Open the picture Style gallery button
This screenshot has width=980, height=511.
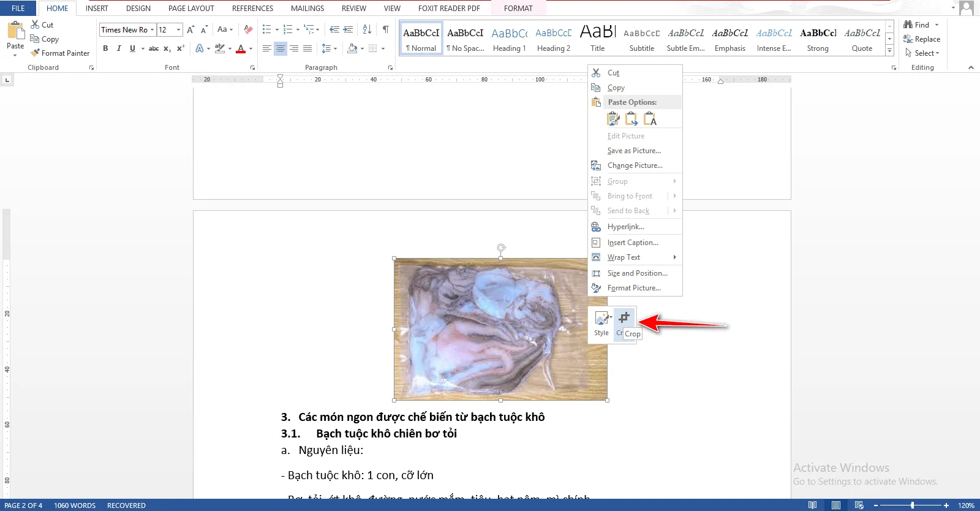click(601, 324)
